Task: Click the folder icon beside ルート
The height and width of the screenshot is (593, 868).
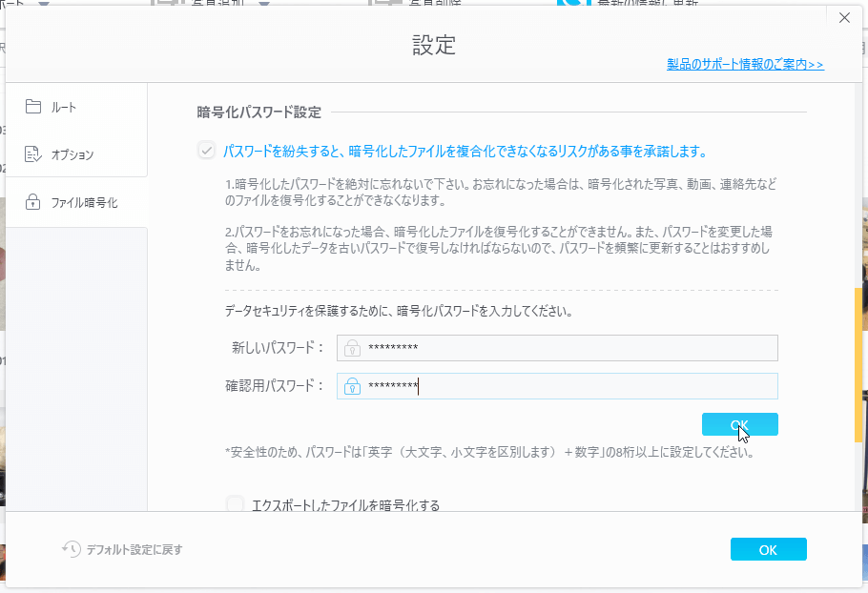Action: click(33, 107)
